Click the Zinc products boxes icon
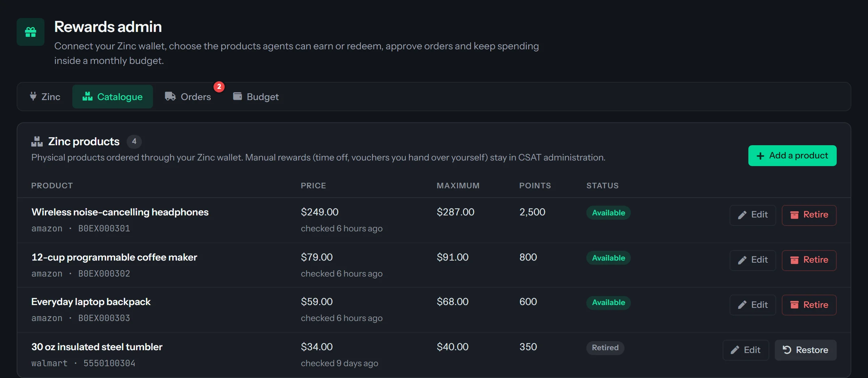This screenshot has height=378, width=868. coord(37,142)
